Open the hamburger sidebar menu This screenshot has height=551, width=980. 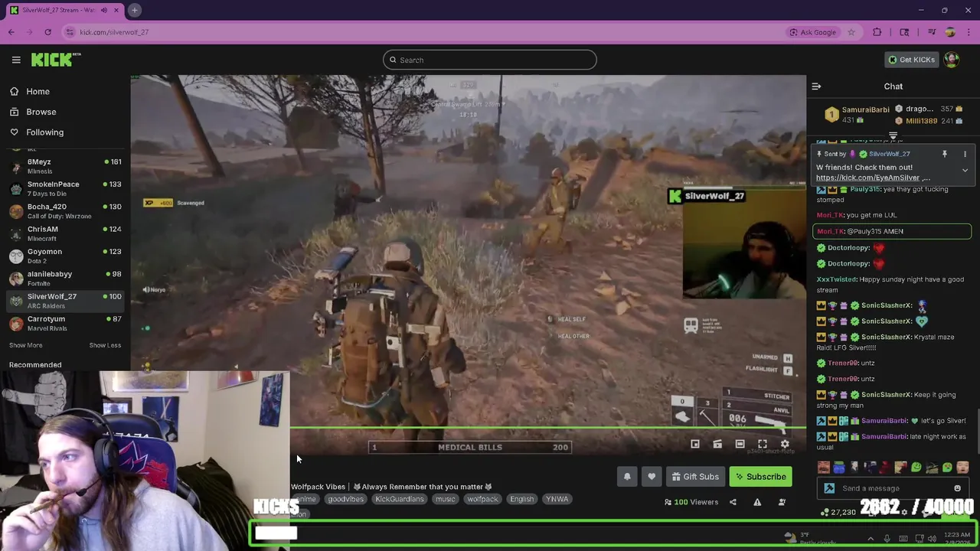16,60
